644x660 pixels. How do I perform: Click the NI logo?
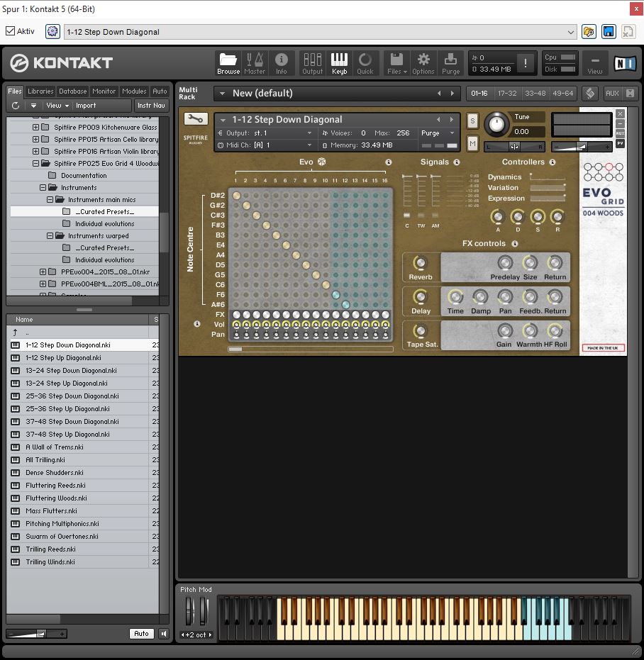[x=625, y=63]
